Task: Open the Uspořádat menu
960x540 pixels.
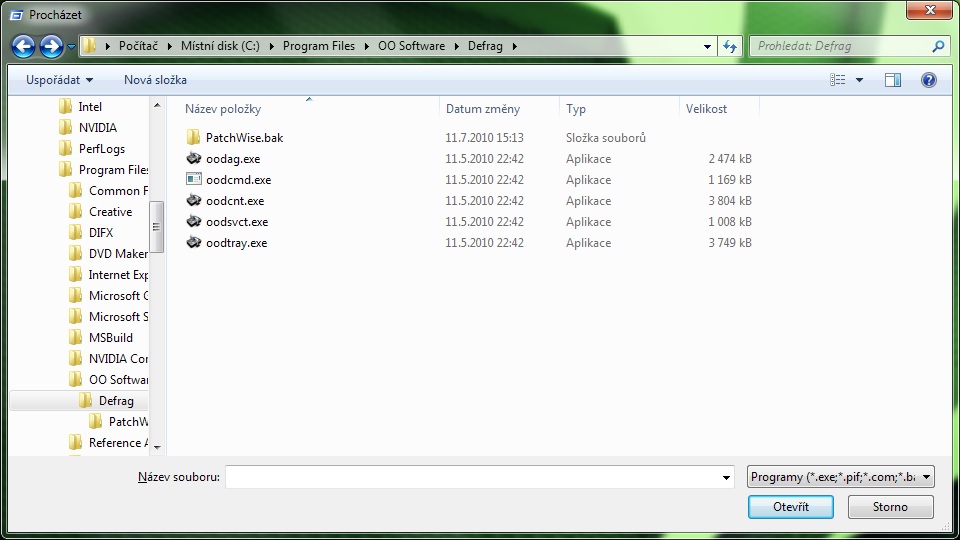Action: 59,80
